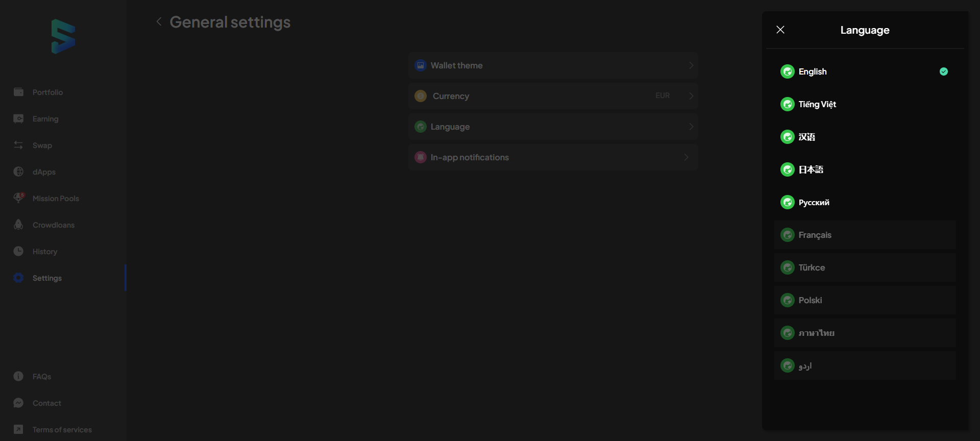Click the FAQs info icon
Viewport: 980px width, 441px height.
point(18,376)
